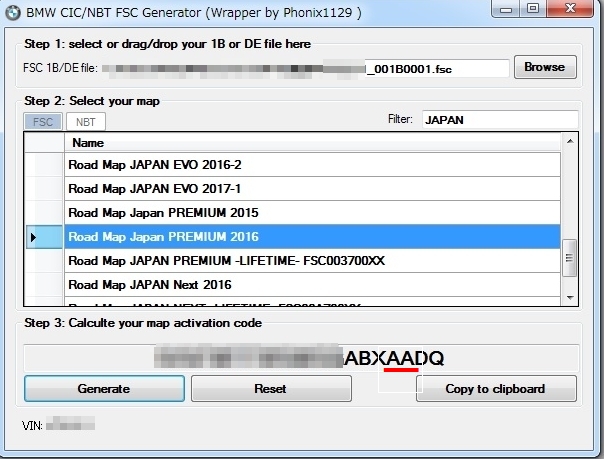Viewport: 604px width, 459px height.
Task: Minimize the FSC Generator window
Action: 506,8
